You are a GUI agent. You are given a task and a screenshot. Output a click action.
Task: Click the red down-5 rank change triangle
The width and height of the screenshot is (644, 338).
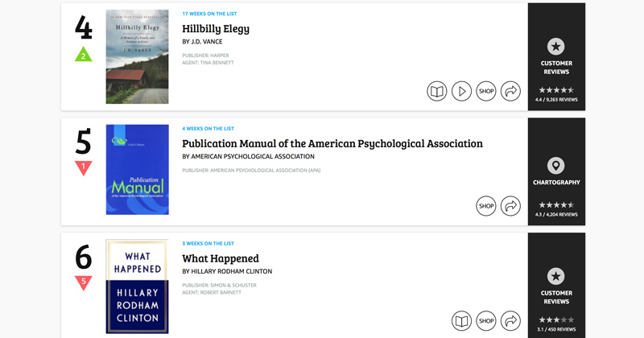click(84, 282)
